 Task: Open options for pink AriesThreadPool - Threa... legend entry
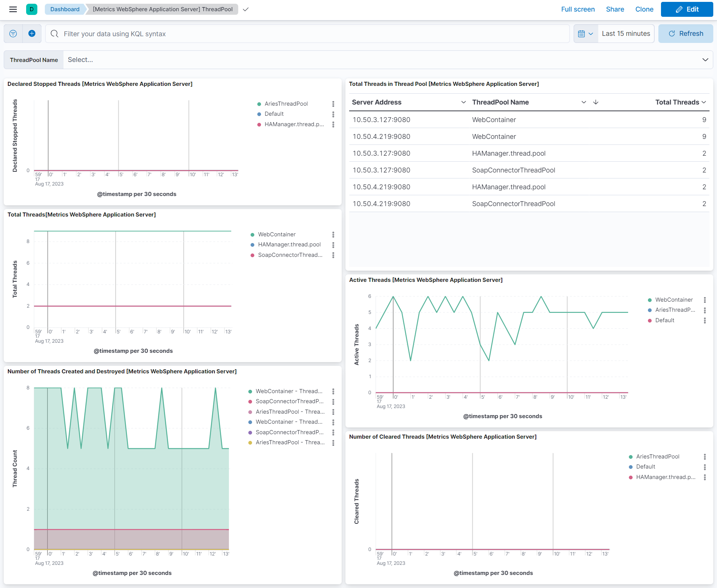(333, 412)
